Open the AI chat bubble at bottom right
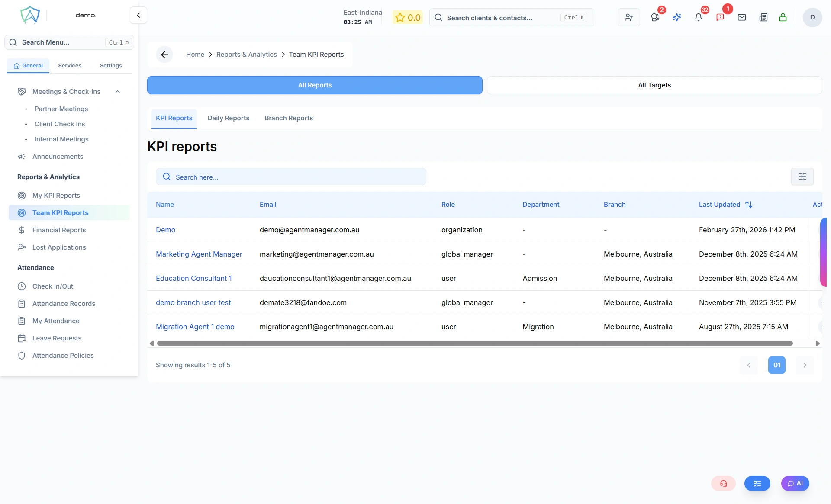 795,483
